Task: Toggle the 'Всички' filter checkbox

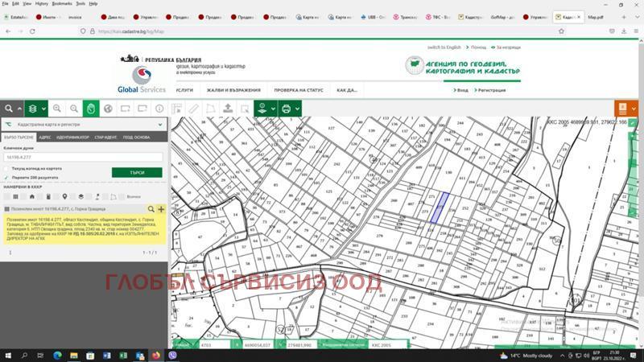Action: (123, 196)
